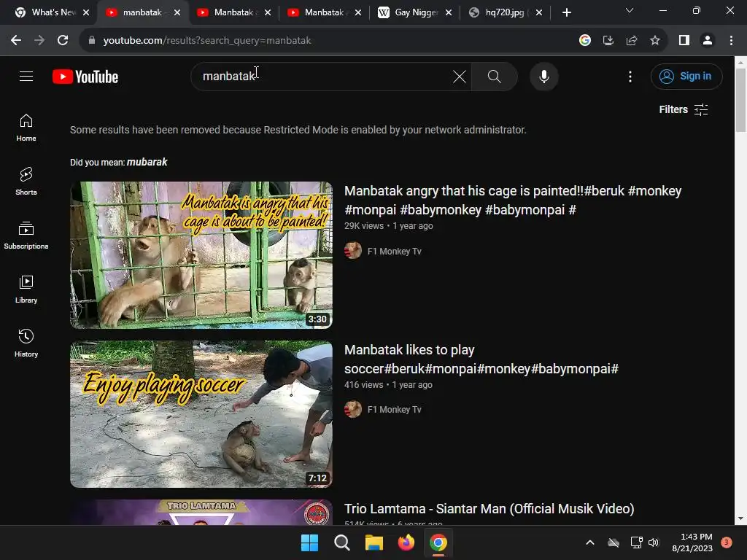Start voice search with microphone icon
Screen dimensions: 747x560
point(543,76)
